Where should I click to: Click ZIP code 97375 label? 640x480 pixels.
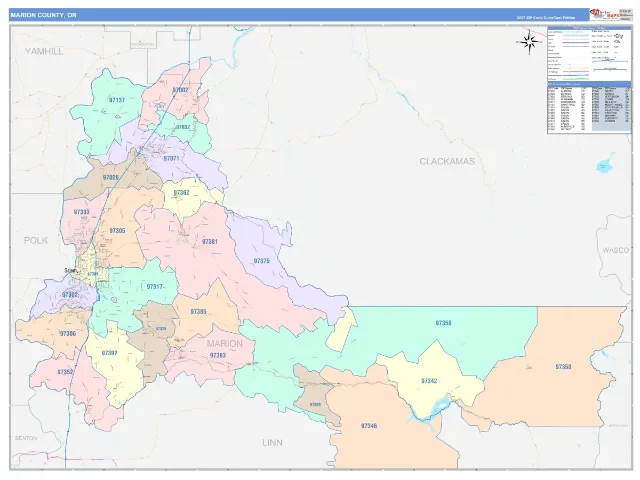coord(262,261)
